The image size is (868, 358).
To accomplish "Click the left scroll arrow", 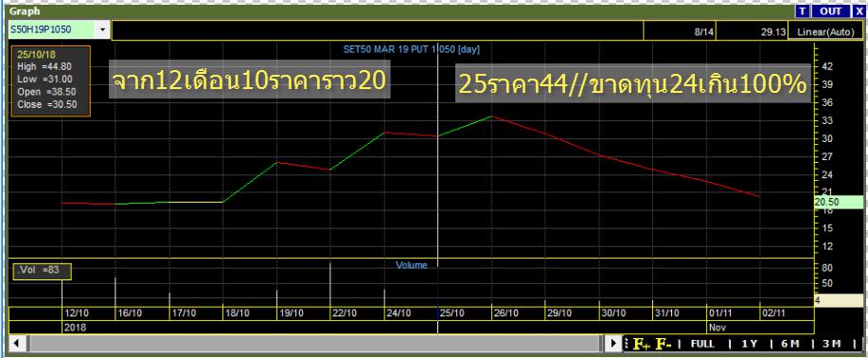I will pyautogui.click(x=17, y=344).
